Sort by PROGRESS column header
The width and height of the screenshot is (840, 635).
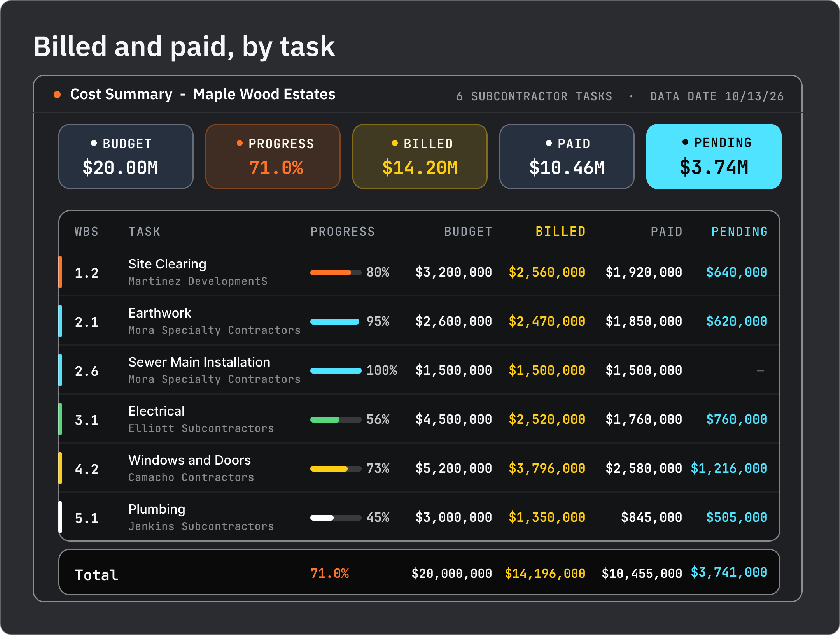pos(343,232)
